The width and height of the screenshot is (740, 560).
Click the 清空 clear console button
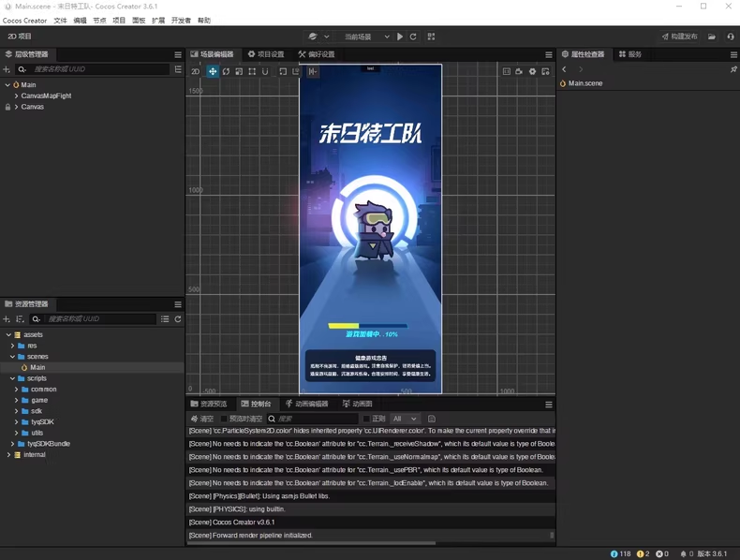202,419
